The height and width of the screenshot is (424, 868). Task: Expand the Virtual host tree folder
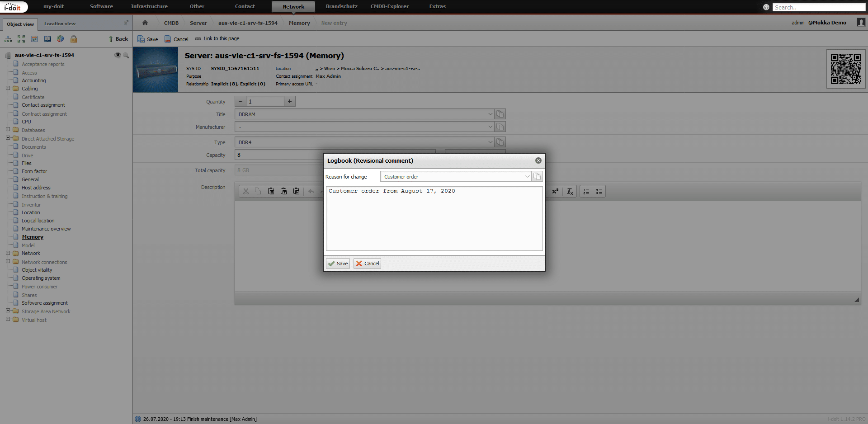click(x=8, y=320)
